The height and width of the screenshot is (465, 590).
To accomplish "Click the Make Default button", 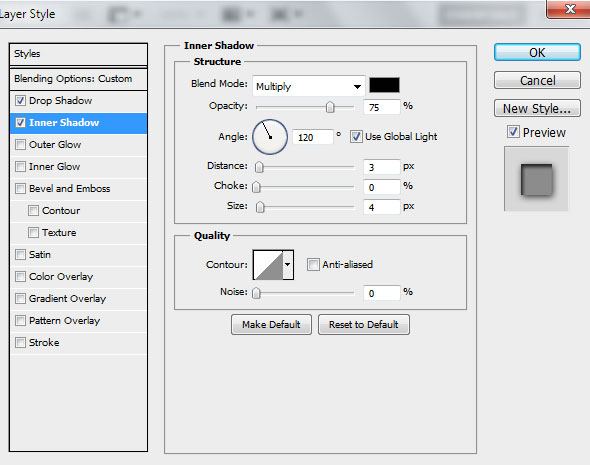I will 271,324.
